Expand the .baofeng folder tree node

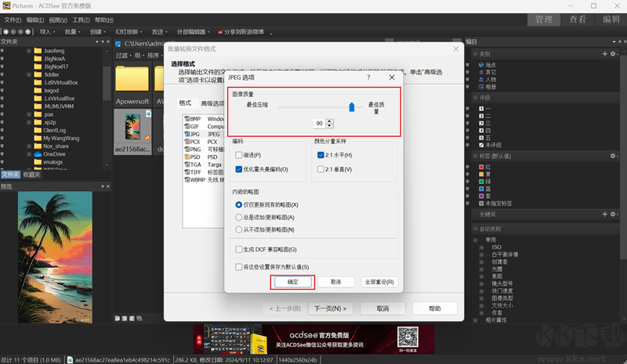pos(29,50)
